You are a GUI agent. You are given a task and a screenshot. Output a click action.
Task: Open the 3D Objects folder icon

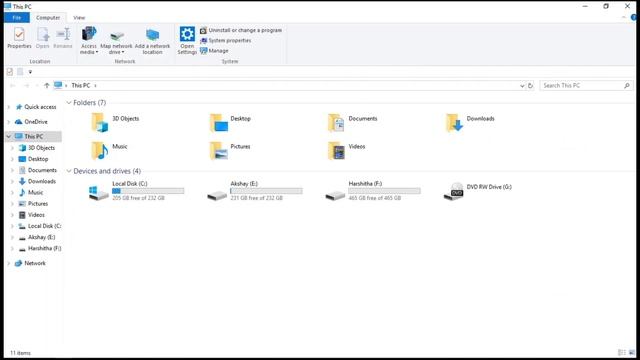tap(100, 122)
